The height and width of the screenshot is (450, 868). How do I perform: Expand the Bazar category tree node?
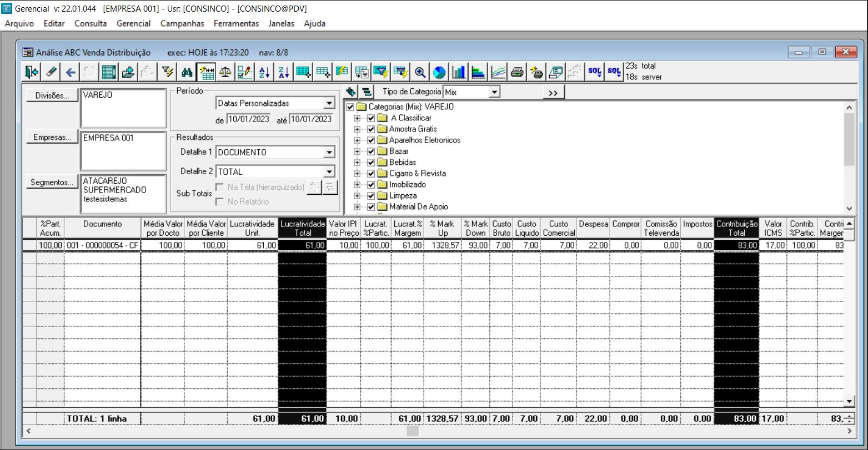click(357, 151)
